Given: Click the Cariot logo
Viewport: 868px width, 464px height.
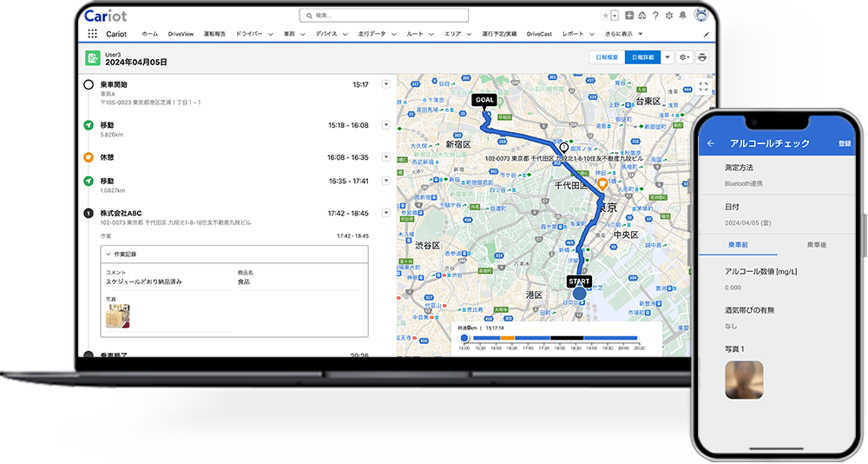Looking at the screenshot, I should pos(105,16).
